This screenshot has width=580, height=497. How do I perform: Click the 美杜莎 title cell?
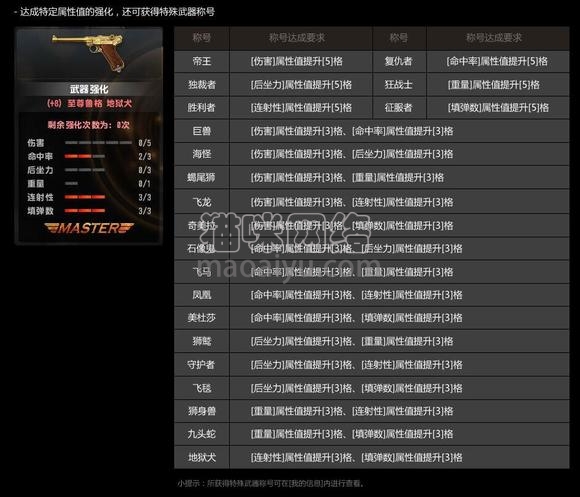[202, 318]
